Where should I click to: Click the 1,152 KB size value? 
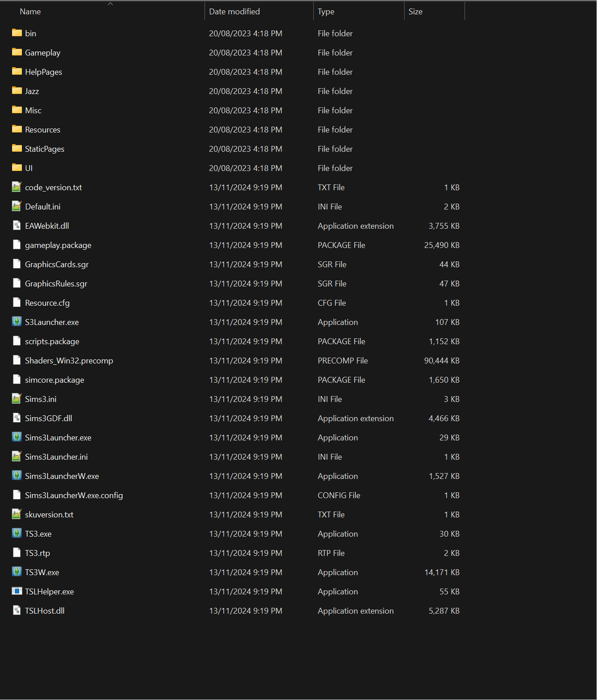[x=444, y=341]
